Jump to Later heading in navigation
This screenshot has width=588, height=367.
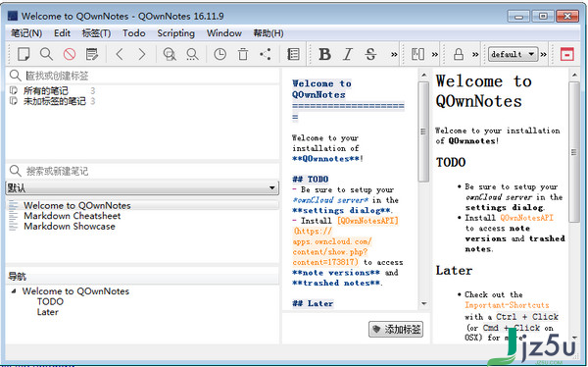pos(48,312)
